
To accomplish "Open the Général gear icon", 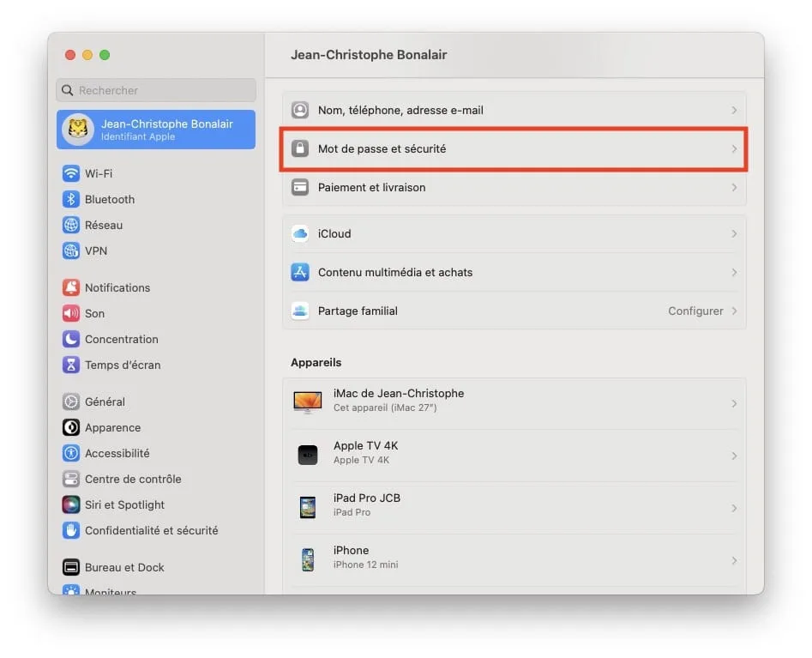I will pos(71,401).
